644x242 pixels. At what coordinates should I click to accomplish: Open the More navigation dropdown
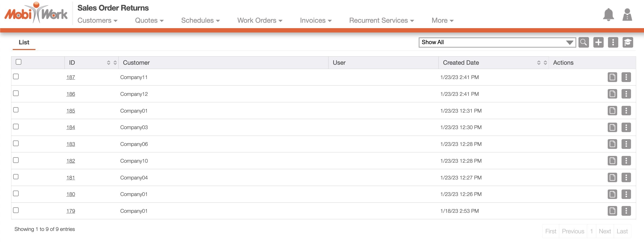(x=442, y=21)
